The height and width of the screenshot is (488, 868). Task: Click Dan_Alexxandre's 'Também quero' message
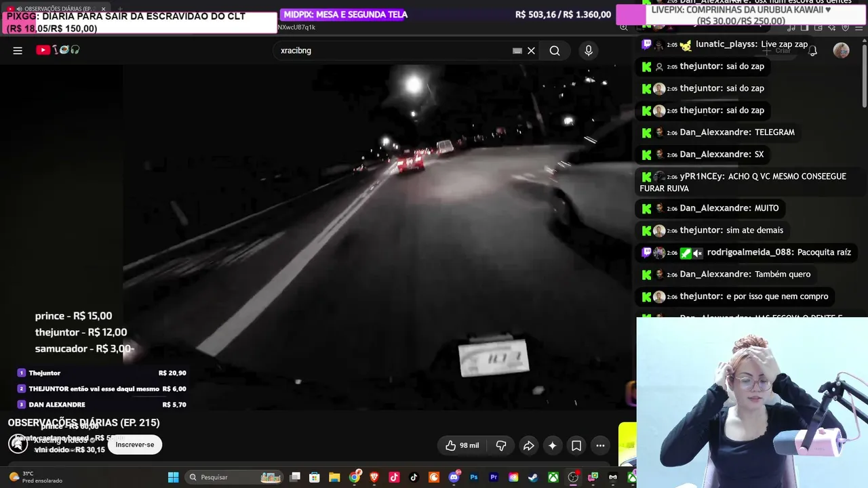click(726, 274)
